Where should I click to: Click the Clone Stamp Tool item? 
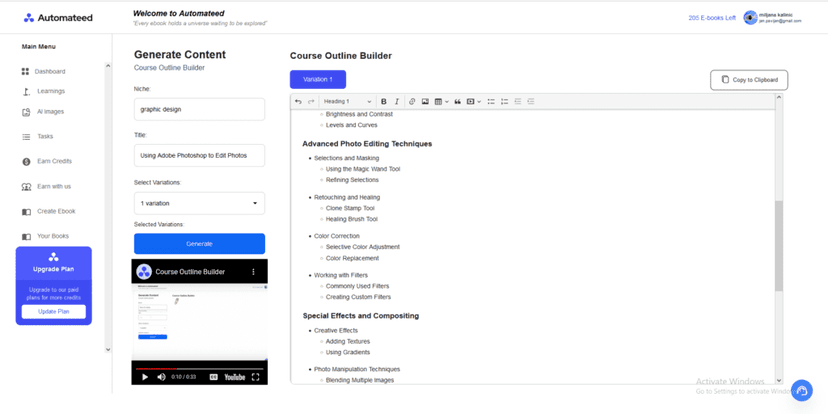[350, 208]
